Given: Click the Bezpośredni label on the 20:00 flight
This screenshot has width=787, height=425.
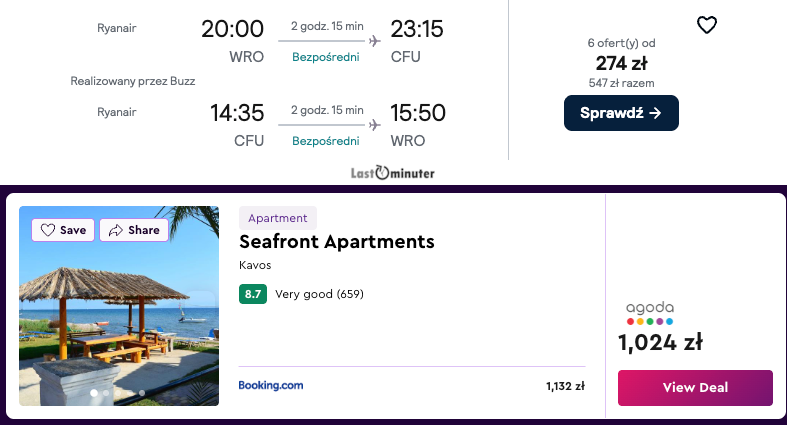Looking at the screenshot, I should pyautogui.click(x=325, y=57).
